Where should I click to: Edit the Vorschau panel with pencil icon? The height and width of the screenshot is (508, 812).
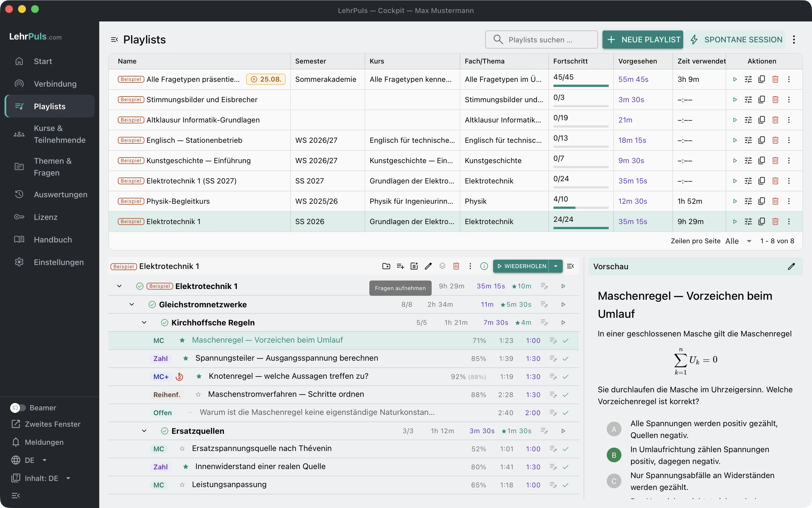click(791, 266)
